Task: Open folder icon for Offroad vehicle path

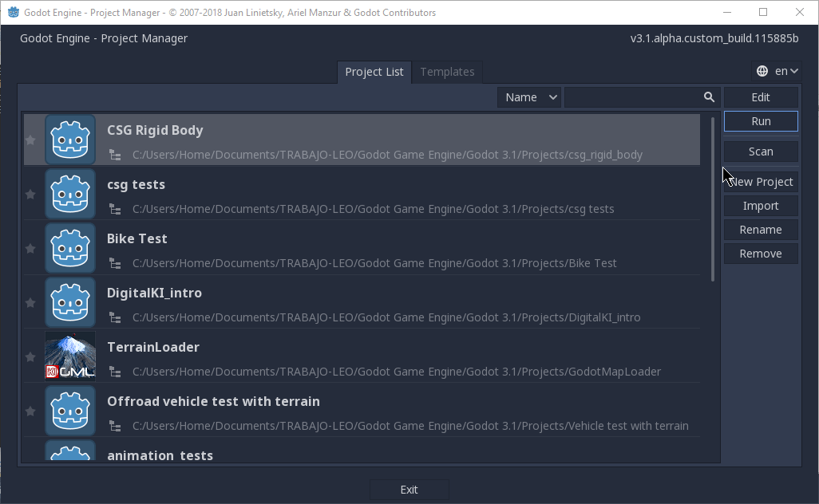Action: (x=115, y=427)
